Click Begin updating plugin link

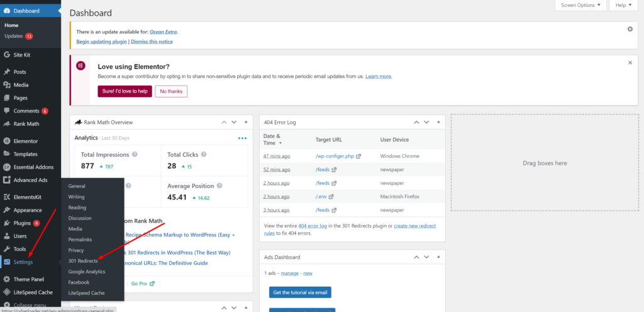(102, 42)
